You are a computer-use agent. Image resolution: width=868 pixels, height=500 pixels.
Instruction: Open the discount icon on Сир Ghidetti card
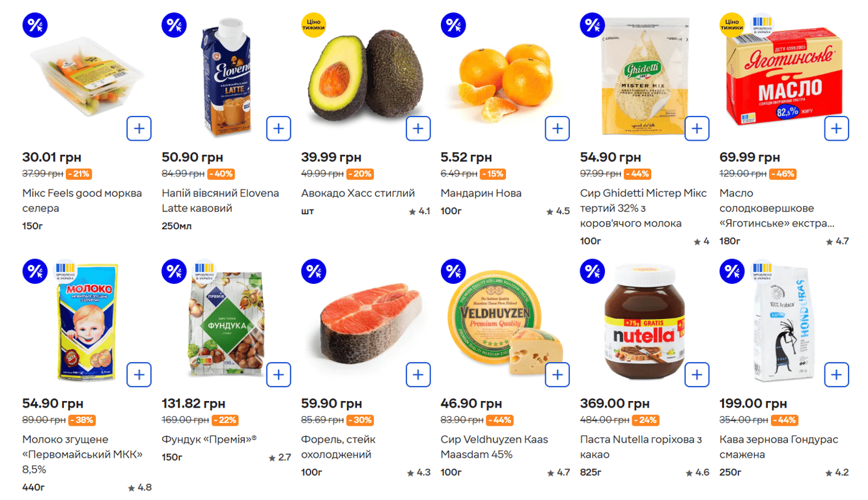click(592, 25)
